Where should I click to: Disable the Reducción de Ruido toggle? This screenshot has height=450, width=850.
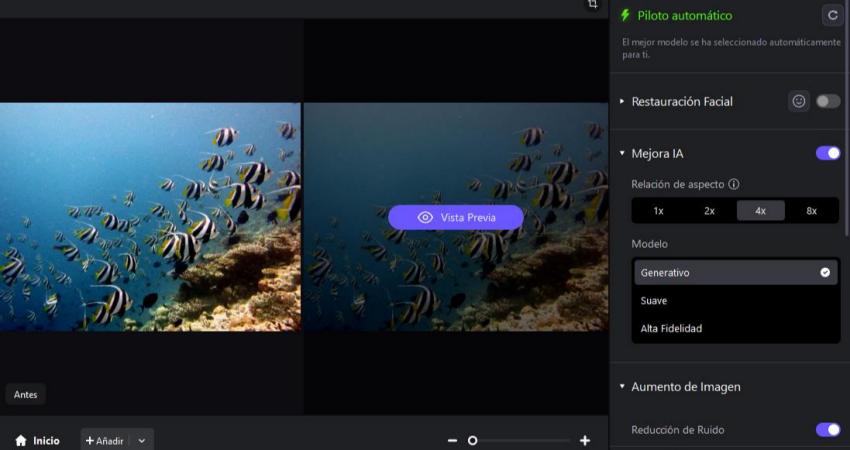(x=827, y=429)
